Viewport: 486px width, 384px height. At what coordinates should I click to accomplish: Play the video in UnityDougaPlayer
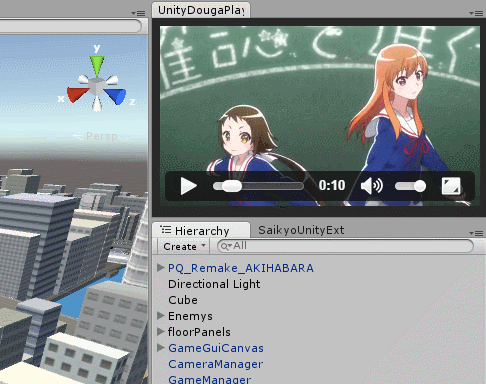tap(188, 186)
